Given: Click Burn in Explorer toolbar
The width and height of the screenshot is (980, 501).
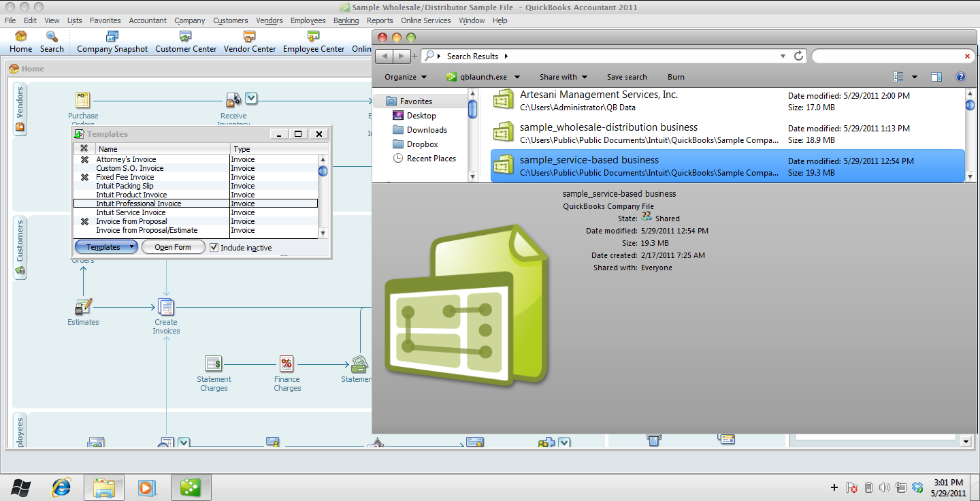Looking at the screenshot, I should tap(676, 77).
